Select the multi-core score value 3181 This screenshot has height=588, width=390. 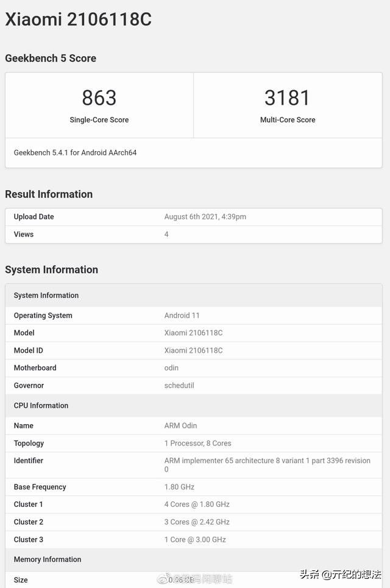click(288, 98)
